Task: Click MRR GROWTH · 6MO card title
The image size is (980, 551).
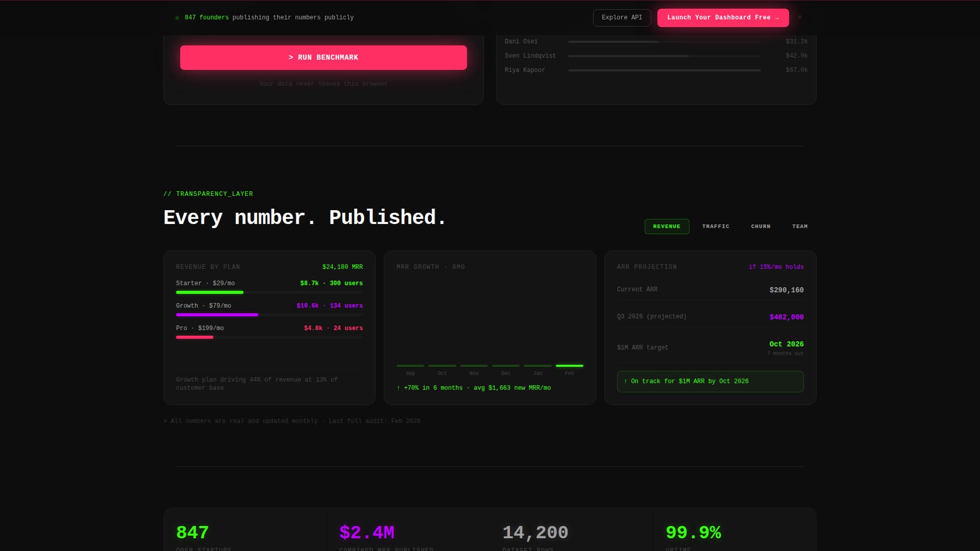Action: pos(430,267)
